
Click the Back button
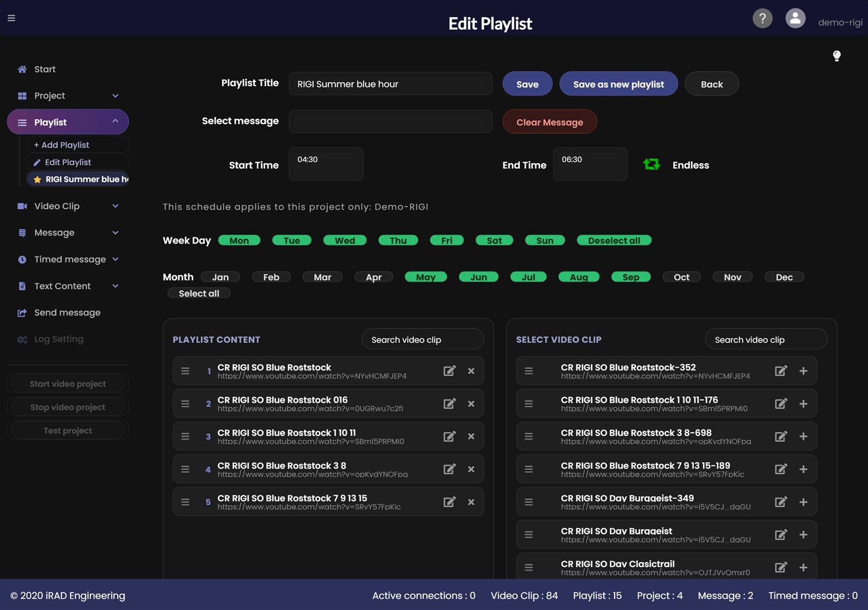[x=712, y=84]
